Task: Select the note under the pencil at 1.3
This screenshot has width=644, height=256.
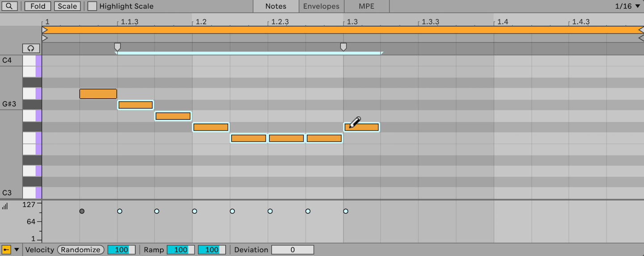Action: click(x=362, y=127)
